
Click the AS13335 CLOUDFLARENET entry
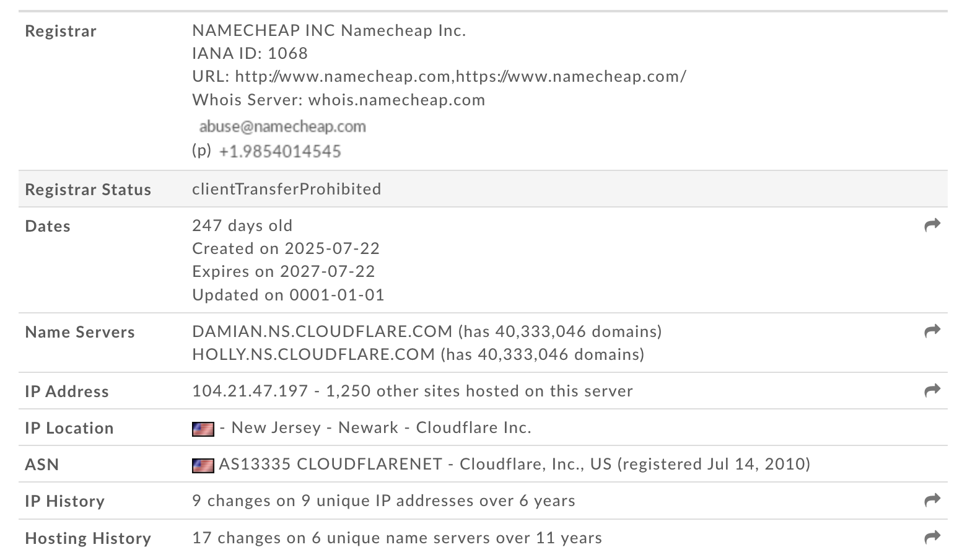(x=330, y=464)
